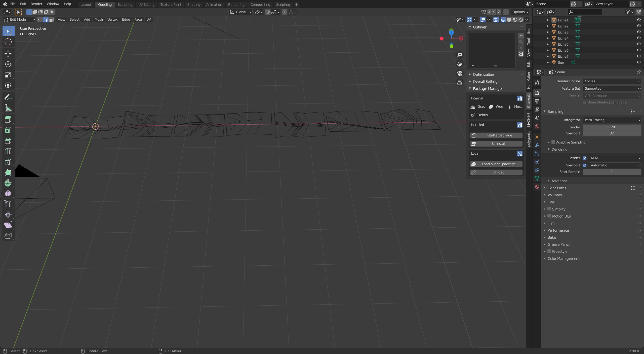Adjust the Render samples field

coord(612,127)
